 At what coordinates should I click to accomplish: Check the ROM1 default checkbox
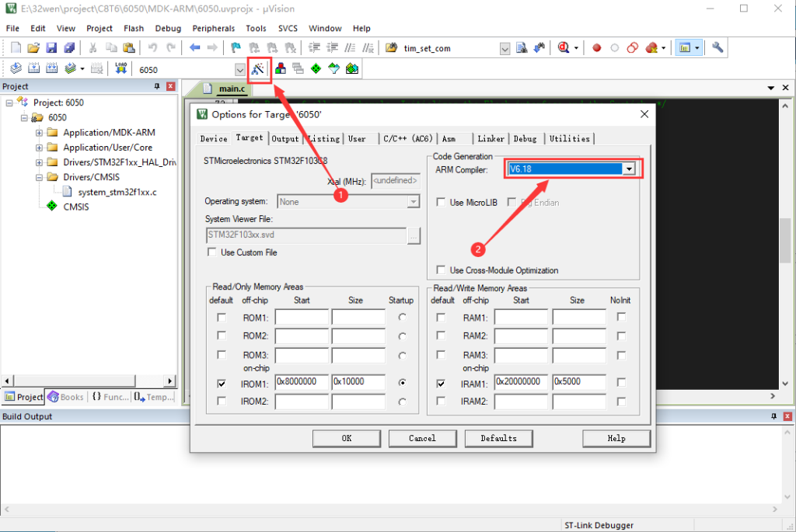coord(222,318)
